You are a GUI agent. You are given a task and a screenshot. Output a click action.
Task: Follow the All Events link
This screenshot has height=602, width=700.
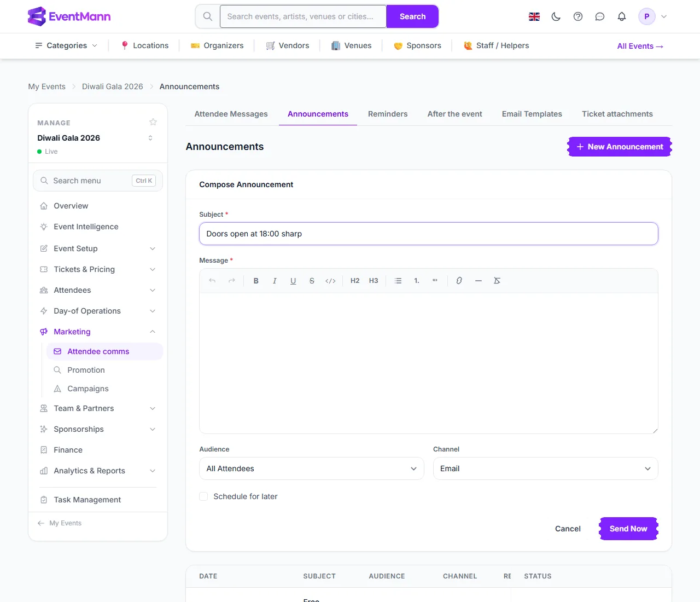[x=640, y=46]
